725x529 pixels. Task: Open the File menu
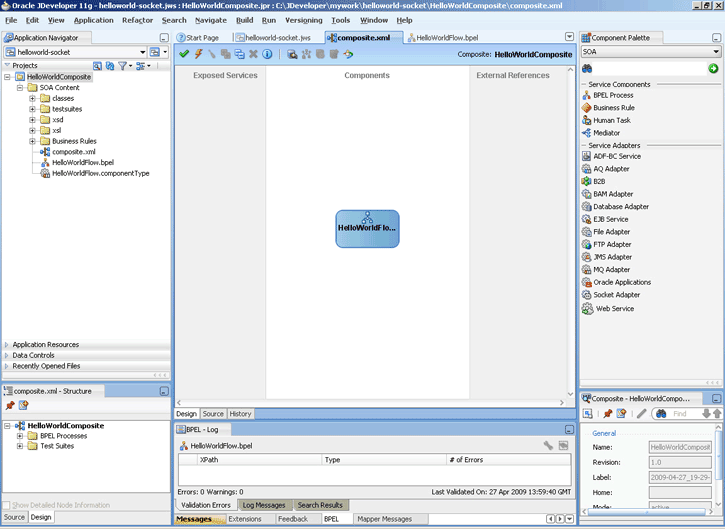(11, 20)
